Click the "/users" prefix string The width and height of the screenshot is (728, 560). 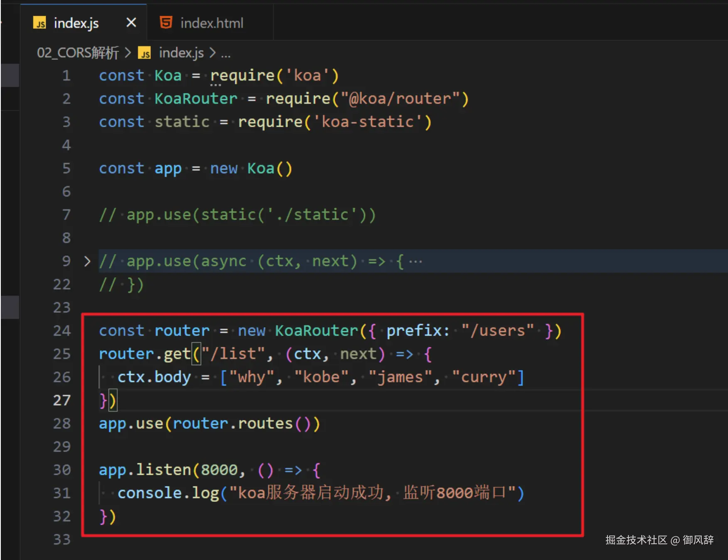[x=498, y=331]
